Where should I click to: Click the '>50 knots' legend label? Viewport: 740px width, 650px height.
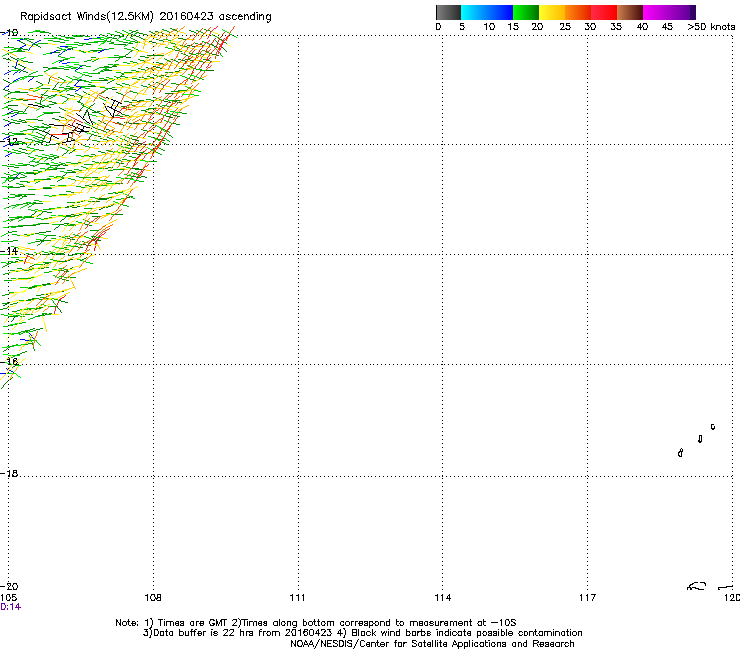tap(711, 27)
